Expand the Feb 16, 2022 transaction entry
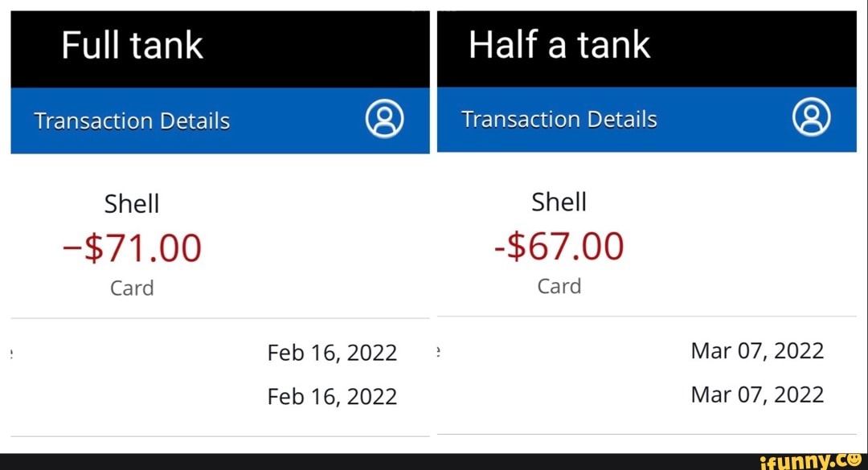 332,352
